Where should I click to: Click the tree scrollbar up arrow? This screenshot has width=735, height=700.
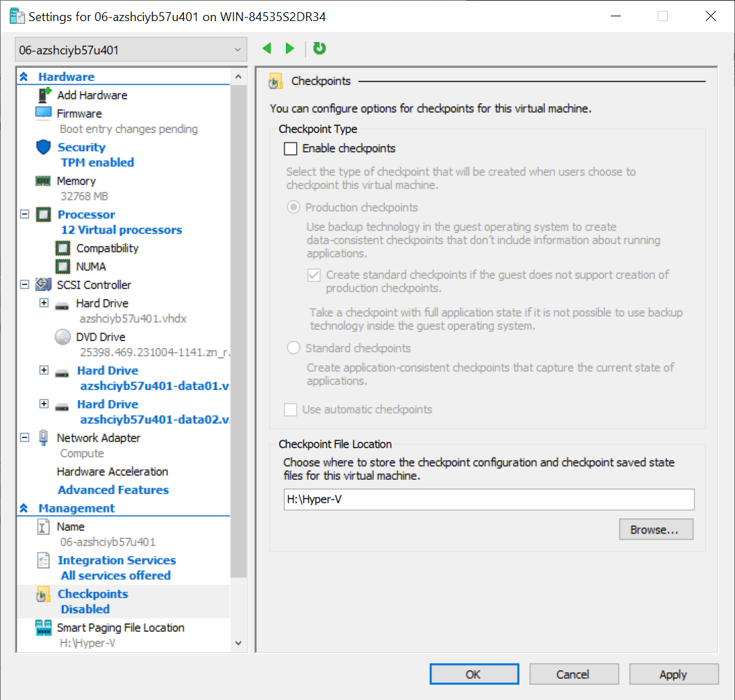coord(238,76)
